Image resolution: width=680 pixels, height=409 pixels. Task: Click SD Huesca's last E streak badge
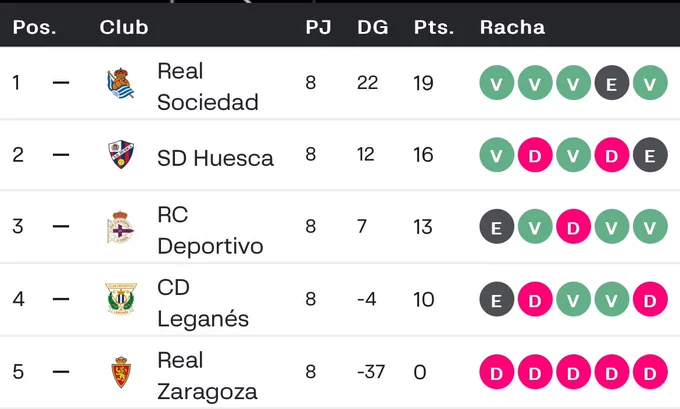point(650,155)
